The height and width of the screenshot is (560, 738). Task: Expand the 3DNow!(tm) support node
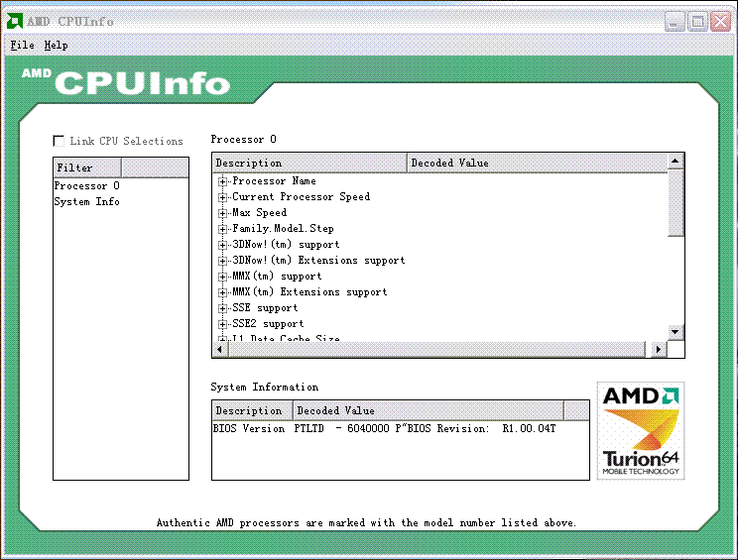(x=222, y=245)
